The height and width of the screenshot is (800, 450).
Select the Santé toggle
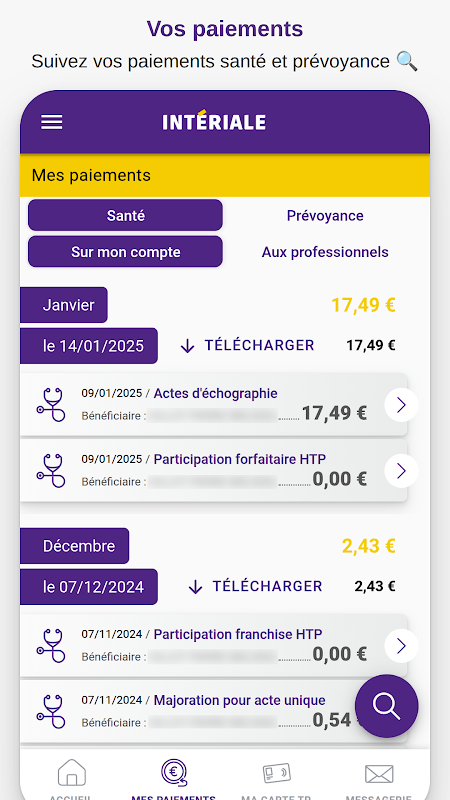coord(126,215)
